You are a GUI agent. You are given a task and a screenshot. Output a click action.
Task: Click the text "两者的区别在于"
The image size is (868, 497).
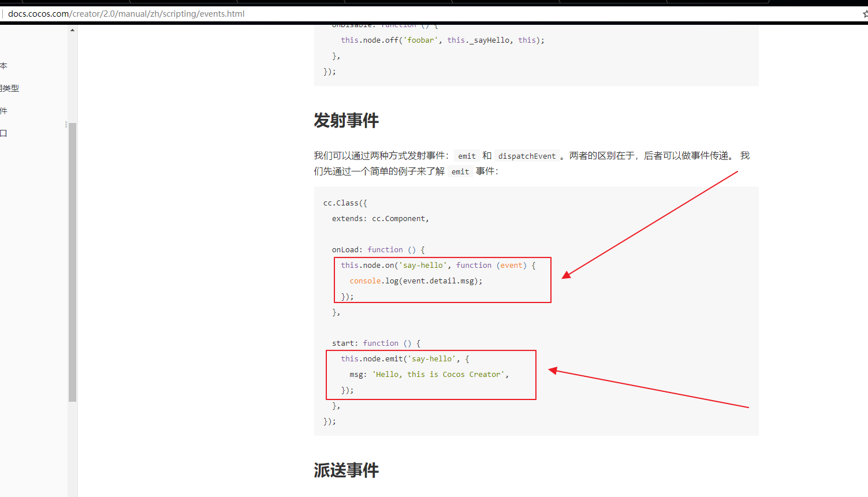(x=602, y=156)
